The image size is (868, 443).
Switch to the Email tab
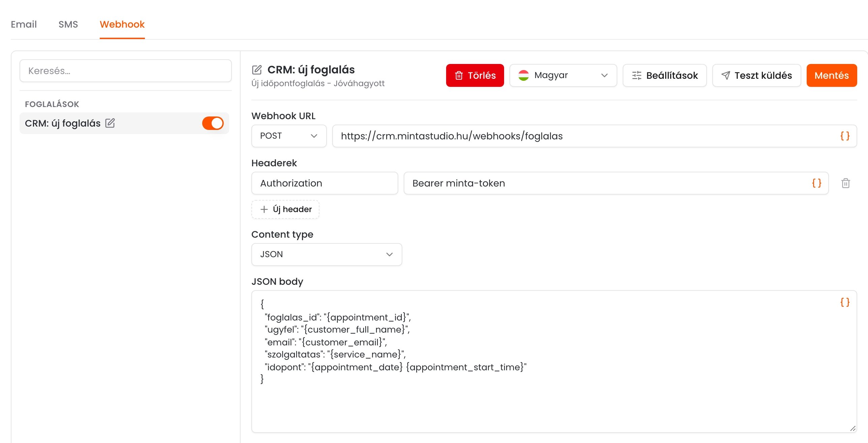[x=24, y=24]
